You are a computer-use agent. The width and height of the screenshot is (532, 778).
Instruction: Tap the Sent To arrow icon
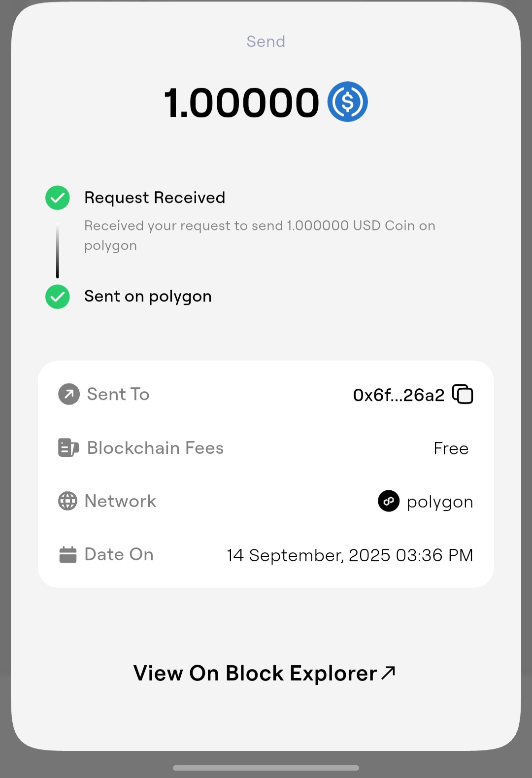pos(69,394)
